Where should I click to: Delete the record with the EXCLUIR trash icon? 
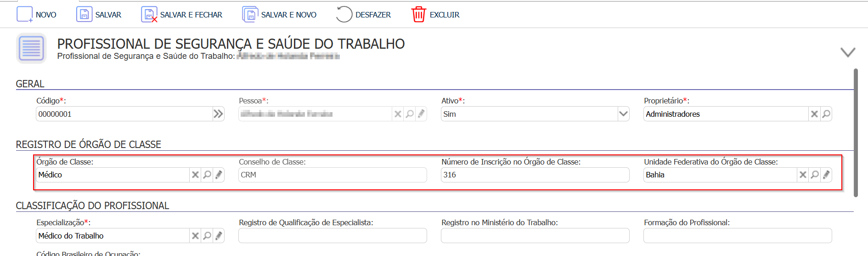pos(418,15)
